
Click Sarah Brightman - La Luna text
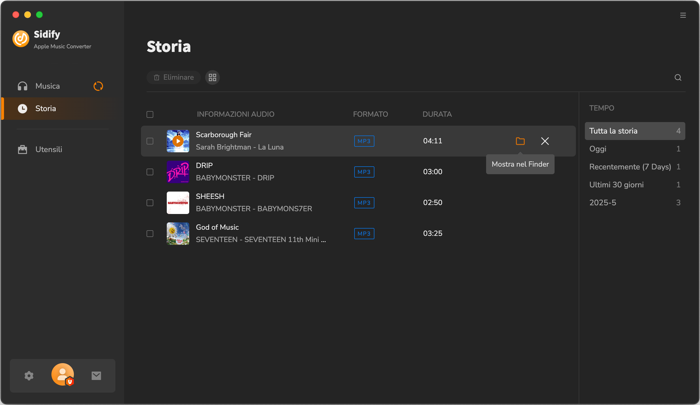239,147
